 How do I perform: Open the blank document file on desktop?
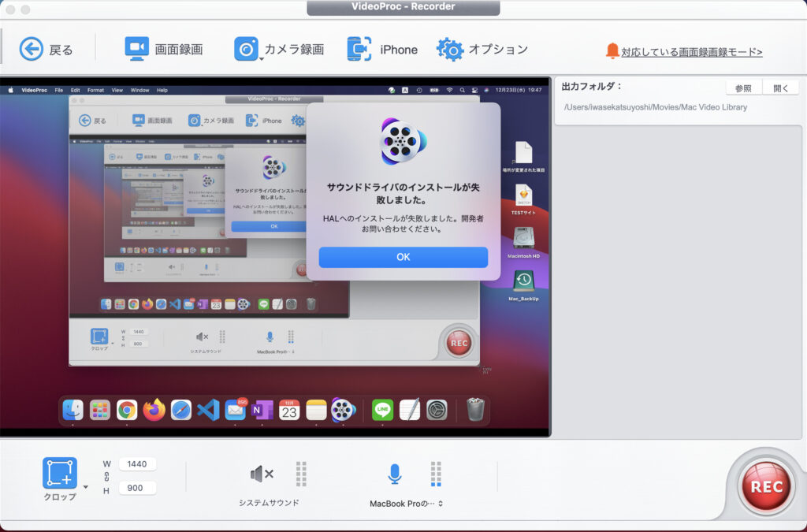tap(523, 153)
